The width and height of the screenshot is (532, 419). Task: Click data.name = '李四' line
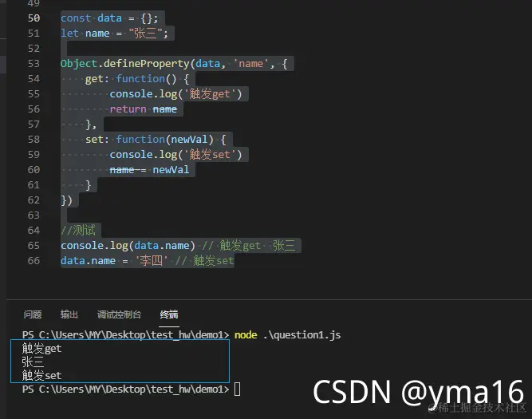[148, 260]
